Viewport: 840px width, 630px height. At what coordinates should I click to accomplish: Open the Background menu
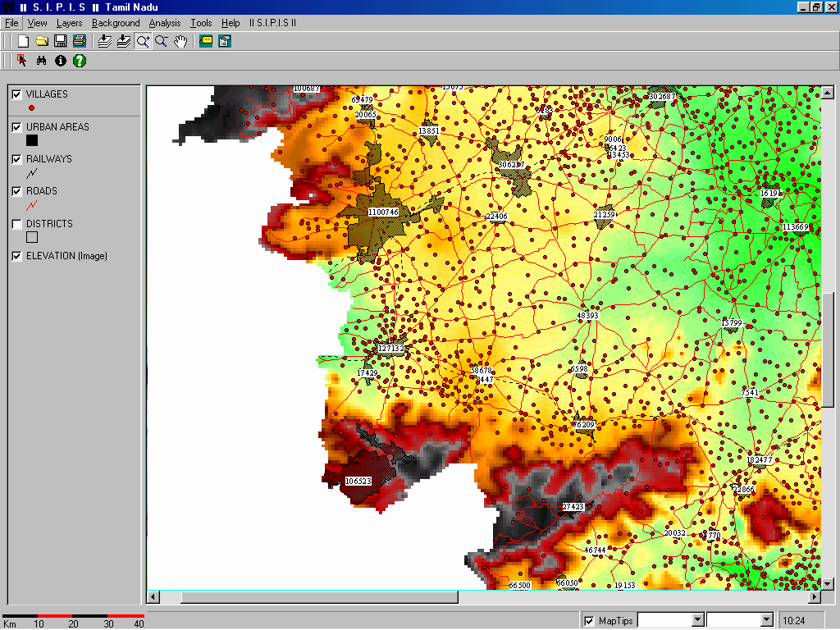[116, 23]
